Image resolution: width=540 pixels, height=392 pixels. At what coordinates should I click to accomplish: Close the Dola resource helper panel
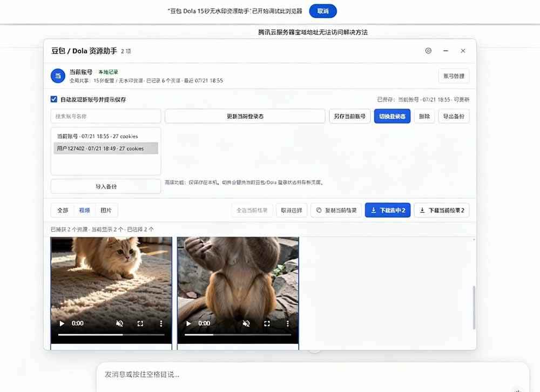[463, 51]
